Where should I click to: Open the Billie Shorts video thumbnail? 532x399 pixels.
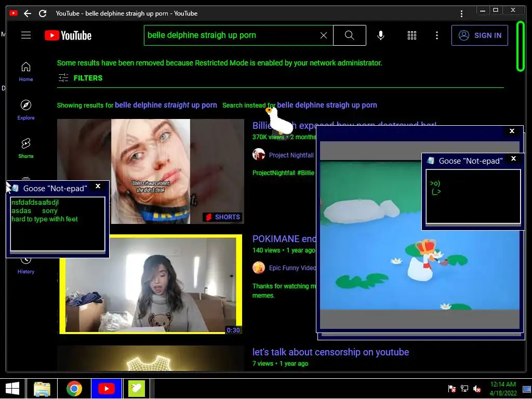coord(151,171)
